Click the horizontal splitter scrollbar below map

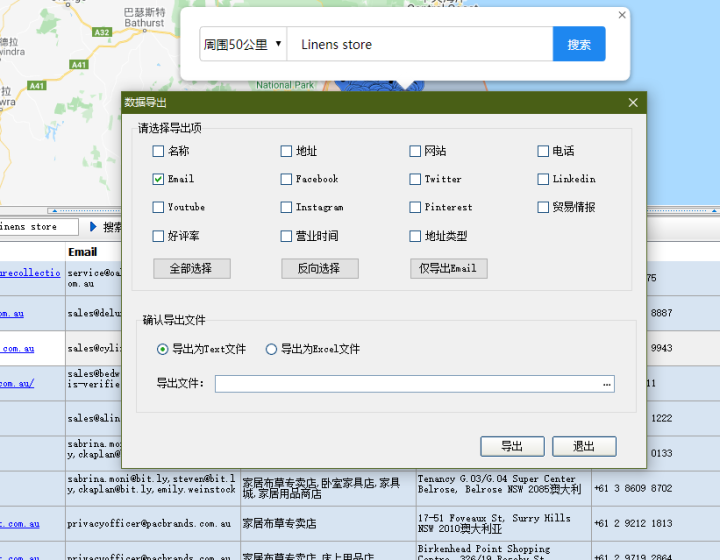coord(85,211)
